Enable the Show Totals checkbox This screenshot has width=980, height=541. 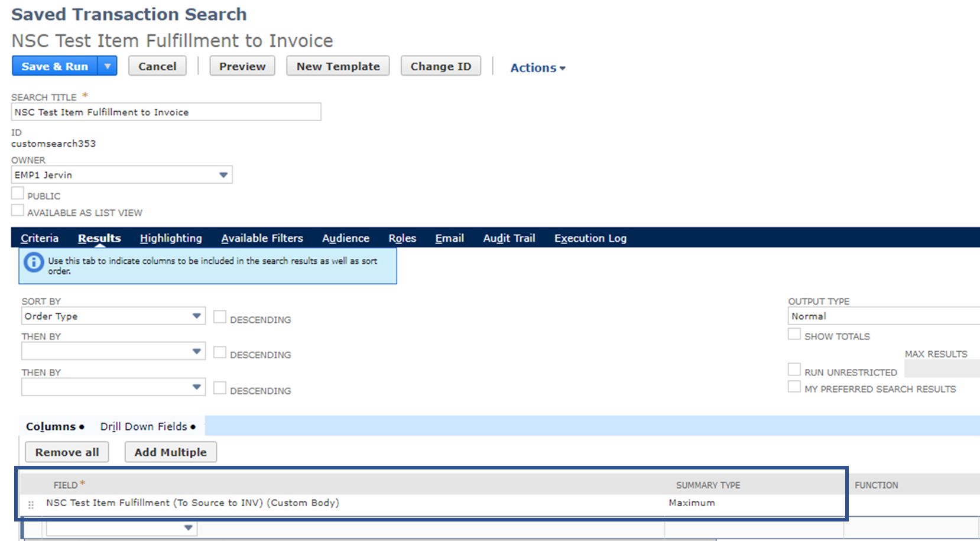(794, 334)
